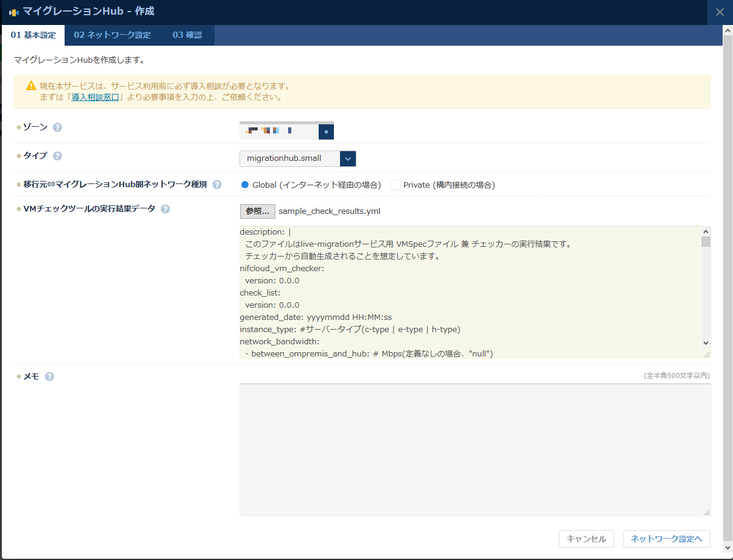Click ネットワーク設定へ to proceed

(x=666, y=539)
